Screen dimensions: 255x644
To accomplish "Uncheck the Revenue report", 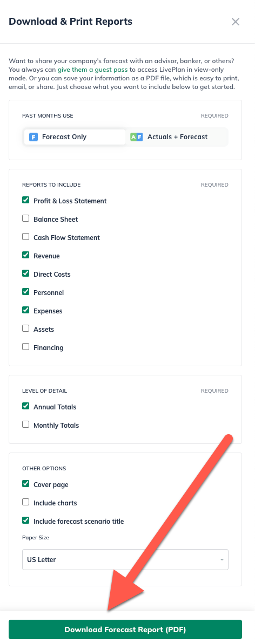I will (25, 255).
